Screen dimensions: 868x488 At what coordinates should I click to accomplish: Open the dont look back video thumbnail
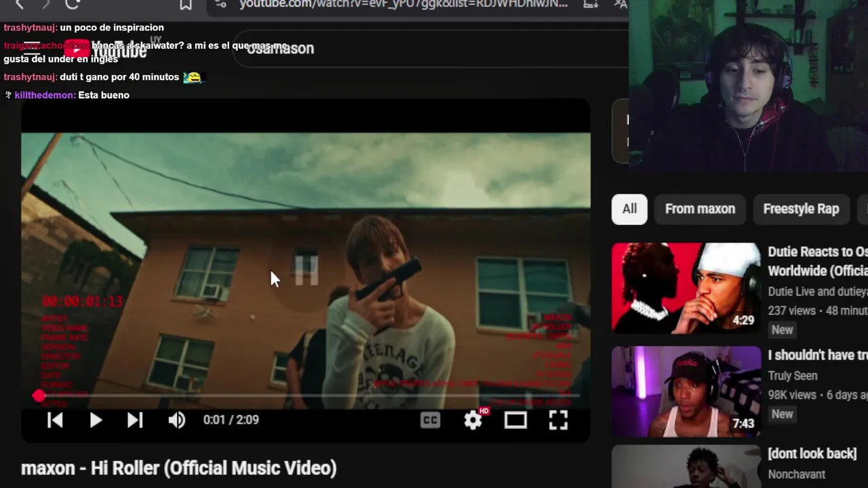(x=686, y=466)
